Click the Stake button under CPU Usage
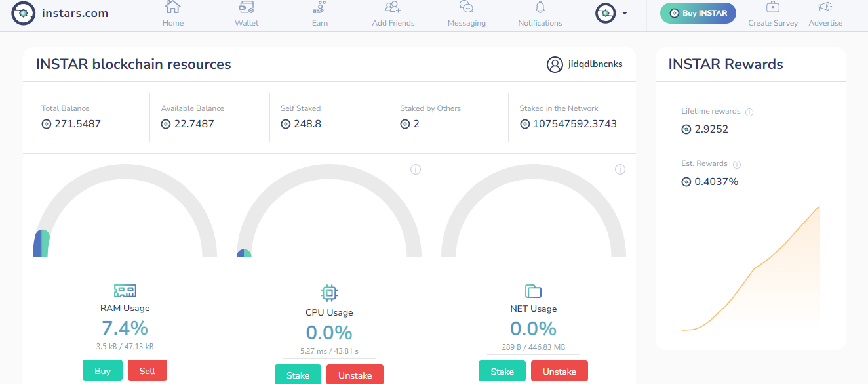Screen dimensions: 868x384 (298, 375)
